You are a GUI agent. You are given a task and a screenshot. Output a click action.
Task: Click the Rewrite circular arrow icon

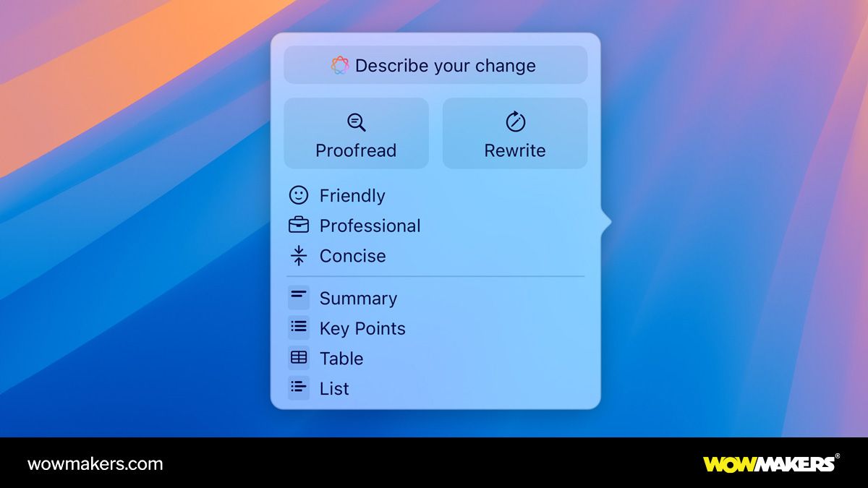click(514, 121)
